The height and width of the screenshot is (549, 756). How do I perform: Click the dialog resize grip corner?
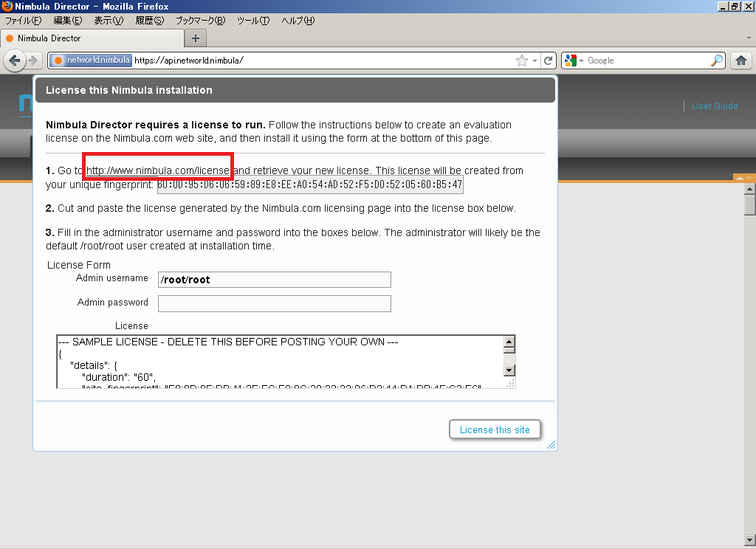click(551, 445)
